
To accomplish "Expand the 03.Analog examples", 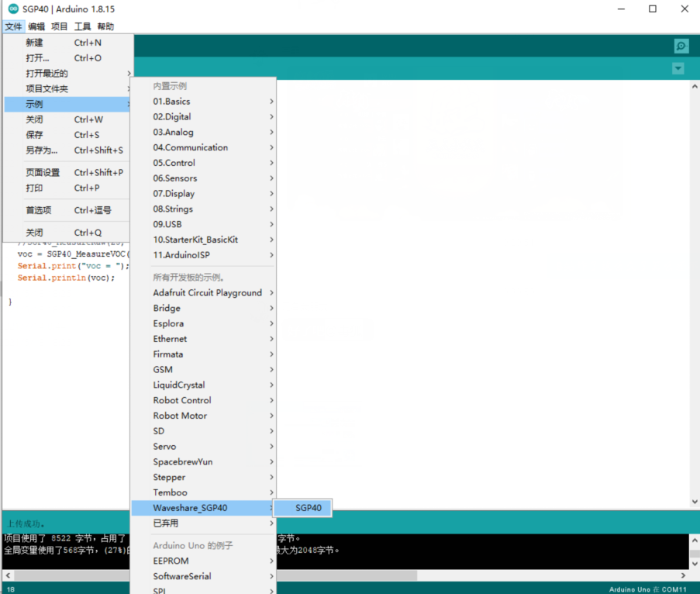I will click(204, 132).
